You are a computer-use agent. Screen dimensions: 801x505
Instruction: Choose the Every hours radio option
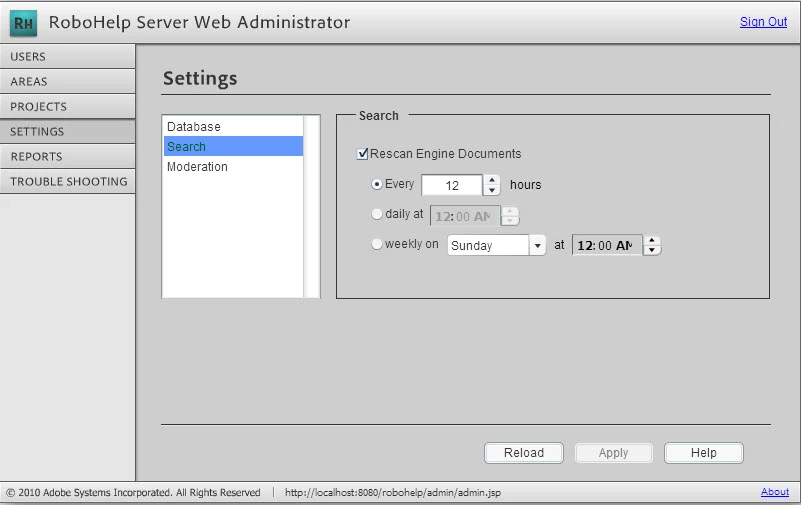pos(376,184)
